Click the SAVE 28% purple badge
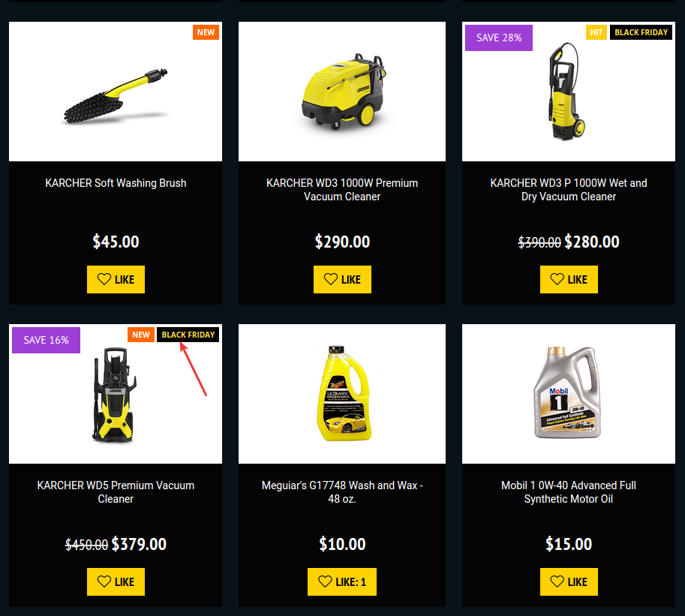The width and height of the screenshot is (685, 616). tap(499, 38)
